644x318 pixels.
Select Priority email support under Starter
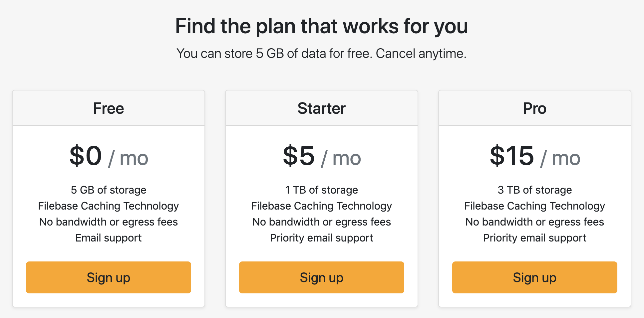tap(321, 238)
